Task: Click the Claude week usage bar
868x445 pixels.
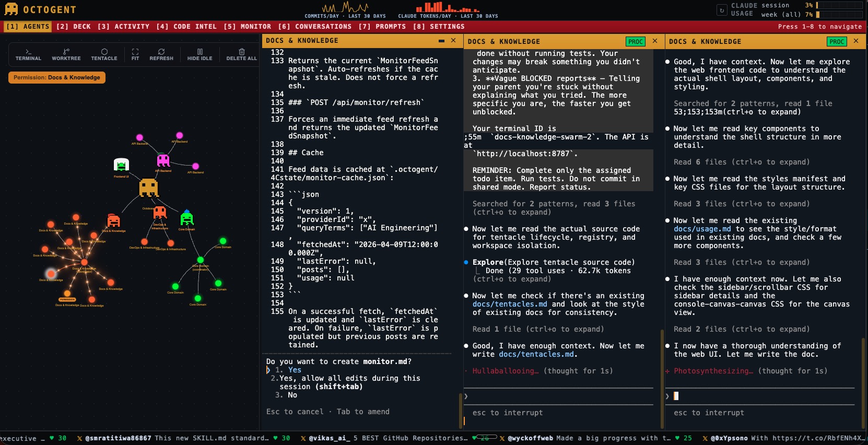Action: click(x=839, y=15)
